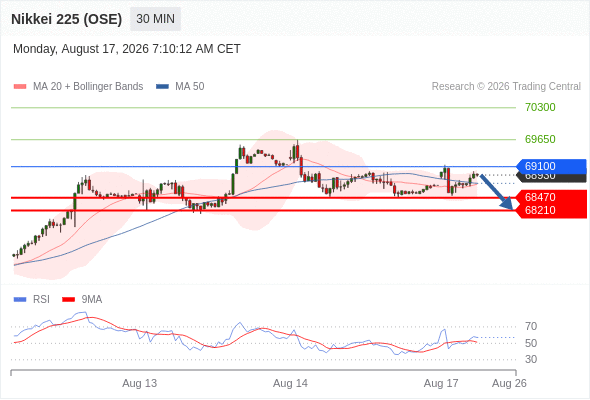Click the pink MA 20 legend swatch
590x400 pixels.
(x=20, y=87)
